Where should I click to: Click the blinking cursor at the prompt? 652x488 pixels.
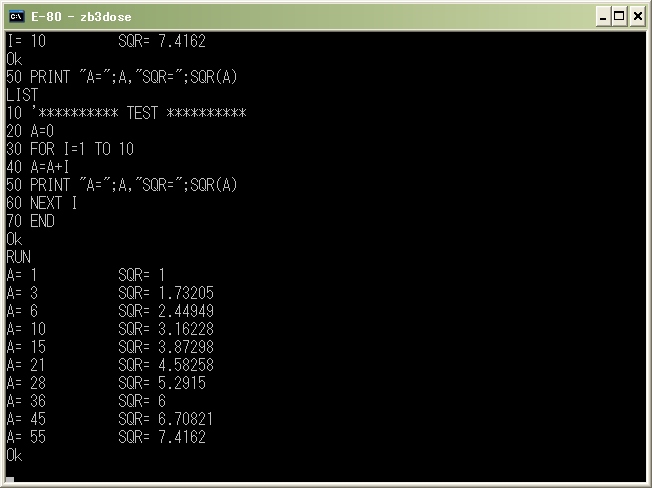[10, 479]
